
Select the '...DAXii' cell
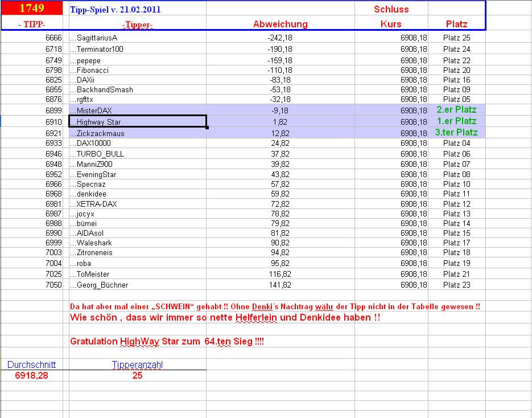point(138,80)
